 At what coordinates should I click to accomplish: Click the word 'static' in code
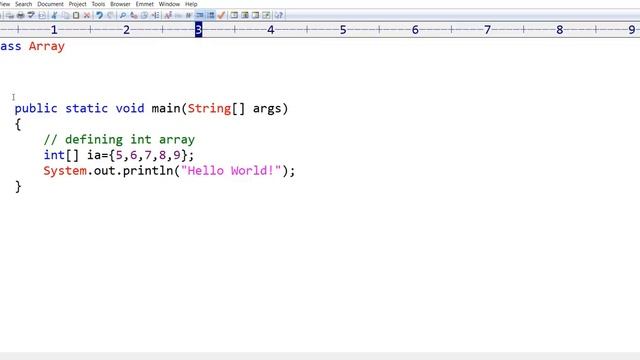pos(87,108)
